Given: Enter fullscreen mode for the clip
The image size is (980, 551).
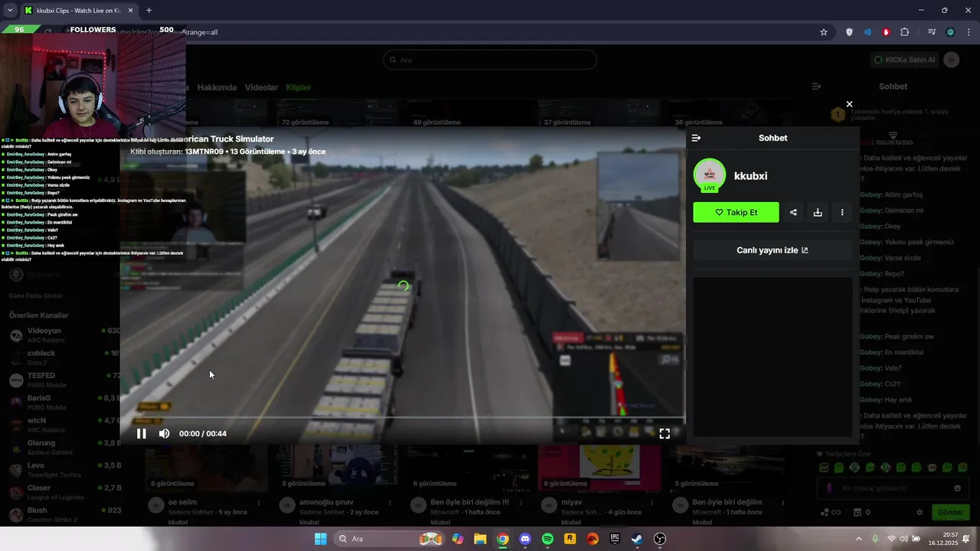Looking at the screenshot, I should pos(665,433).
